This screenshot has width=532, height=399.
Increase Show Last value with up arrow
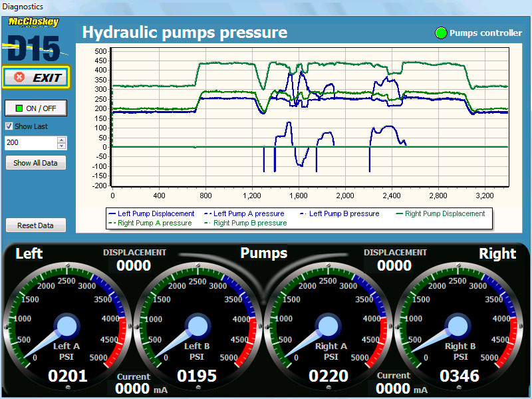point(62,140)
